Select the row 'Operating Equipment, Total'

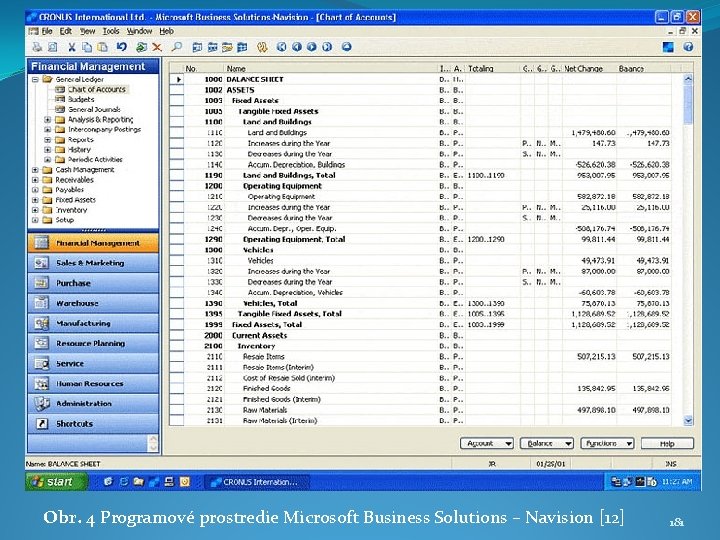coord(427,239)
